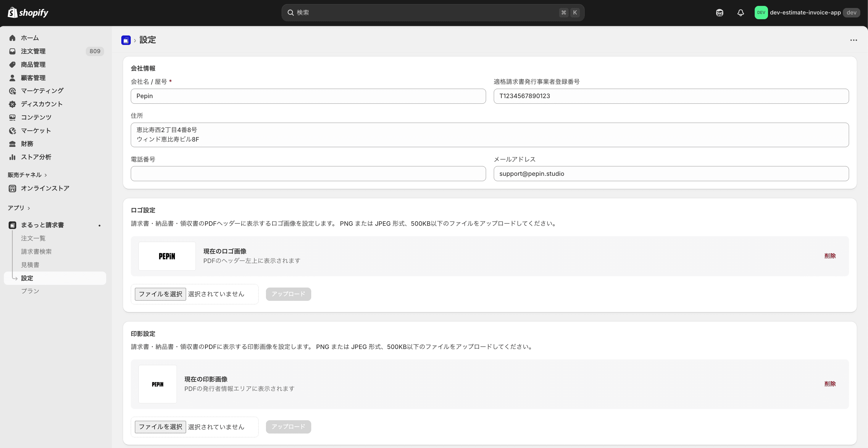Open 商品管理 via its tag icon
This screenshot has width=868, height=448.
click(x=12, y=64)
